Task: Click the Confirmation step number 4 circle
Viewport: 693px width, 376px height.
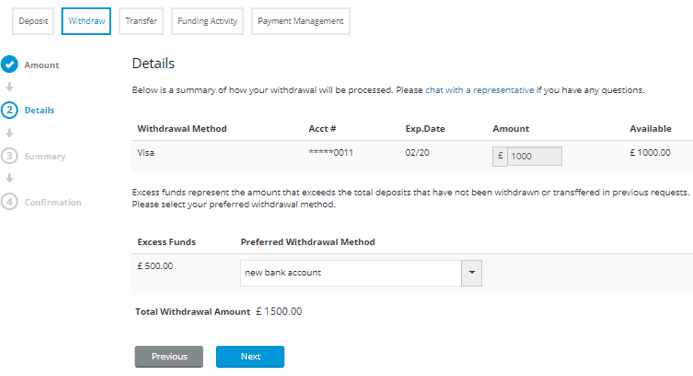Action: [9, 202]
